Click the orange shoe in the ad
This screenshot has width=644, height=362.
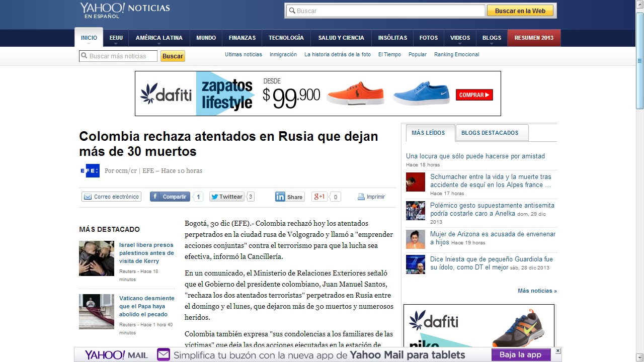click(355, 93)
